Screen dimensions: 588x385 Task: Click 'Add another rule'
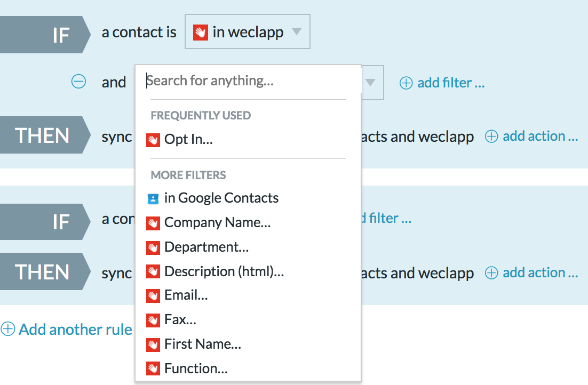coord(66,329)
